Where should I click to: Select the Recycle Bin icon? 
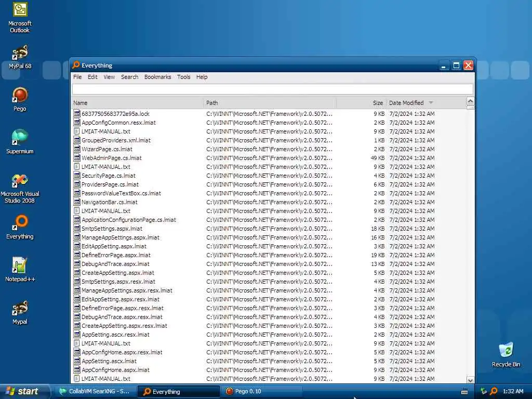coord(506,354)
